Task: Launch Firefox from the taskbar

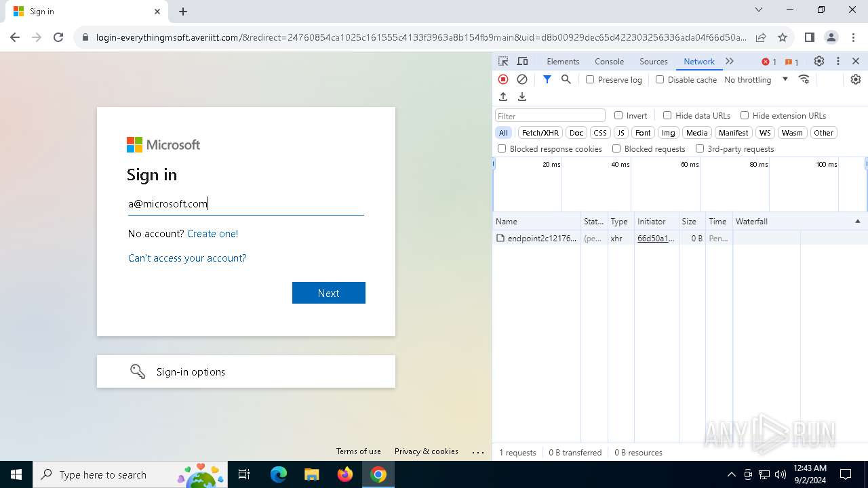Action: [345, 474]
